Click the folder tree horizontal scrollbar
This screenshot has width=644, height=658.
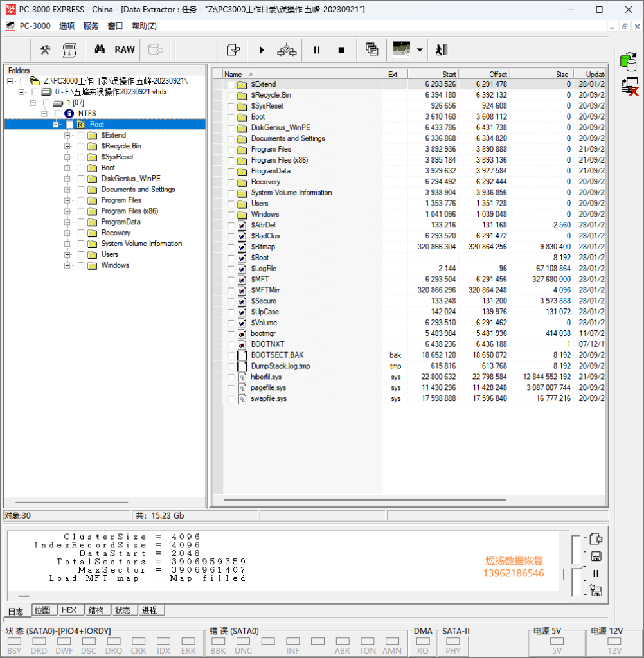click(71, 502)
